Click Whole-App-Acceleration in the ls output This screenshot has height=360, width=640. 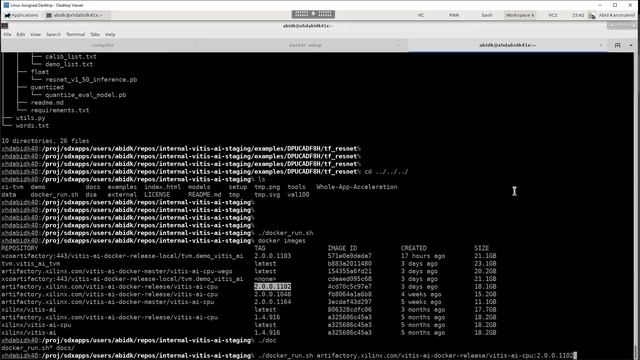coord(357,187)
